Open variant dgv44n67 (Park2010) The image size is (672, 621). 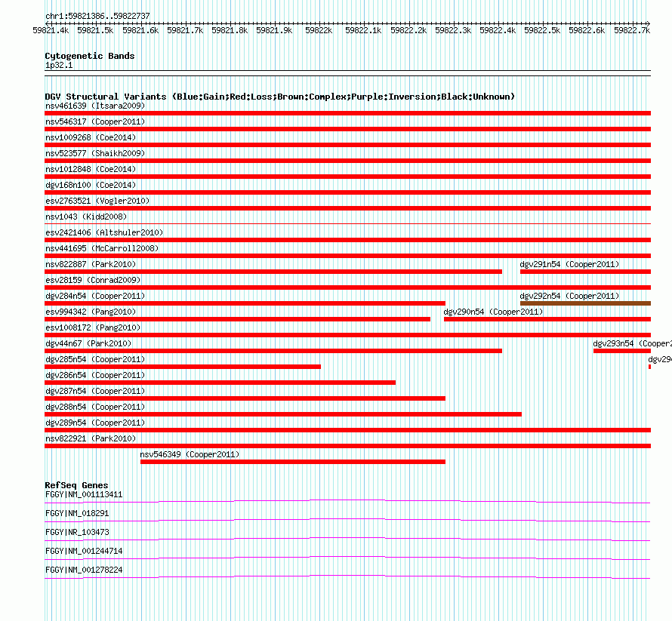click(88, 343)
